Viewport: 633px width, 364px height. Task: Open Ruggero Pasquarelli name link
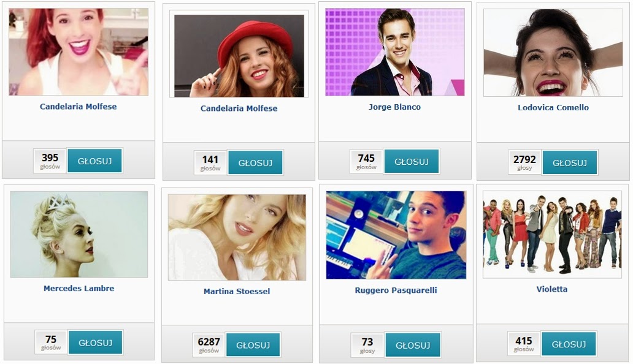pos(396,290)
